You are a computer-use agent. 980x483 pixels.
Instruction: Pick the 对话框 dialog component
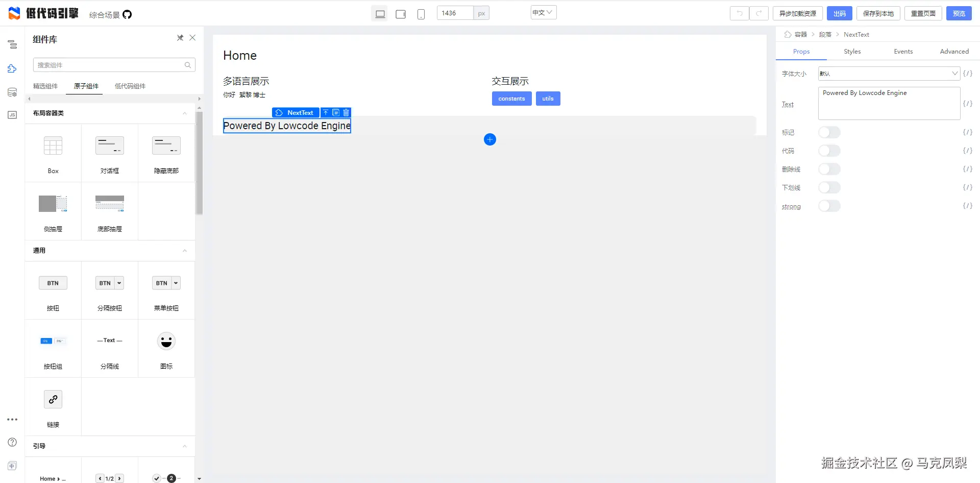[x=110, y=153]
